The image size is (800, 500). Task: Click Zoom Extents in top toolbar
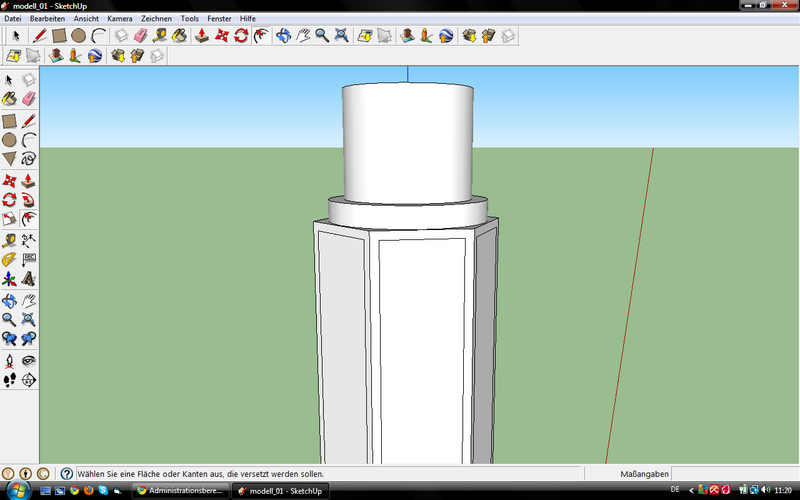pos(343,36)
